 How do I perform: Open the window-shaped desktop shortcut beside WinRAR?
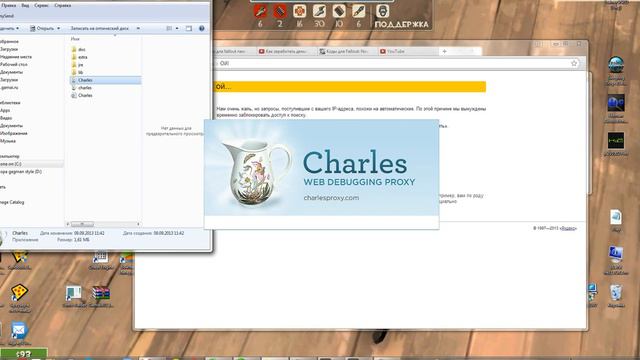click(x=73, y=294)
